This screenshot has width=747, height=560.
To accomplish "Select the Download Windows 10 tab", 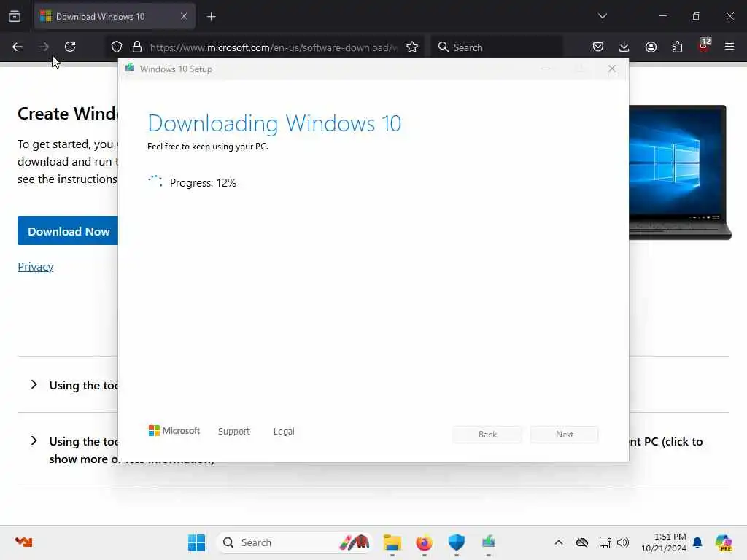I will pos(115,16).
